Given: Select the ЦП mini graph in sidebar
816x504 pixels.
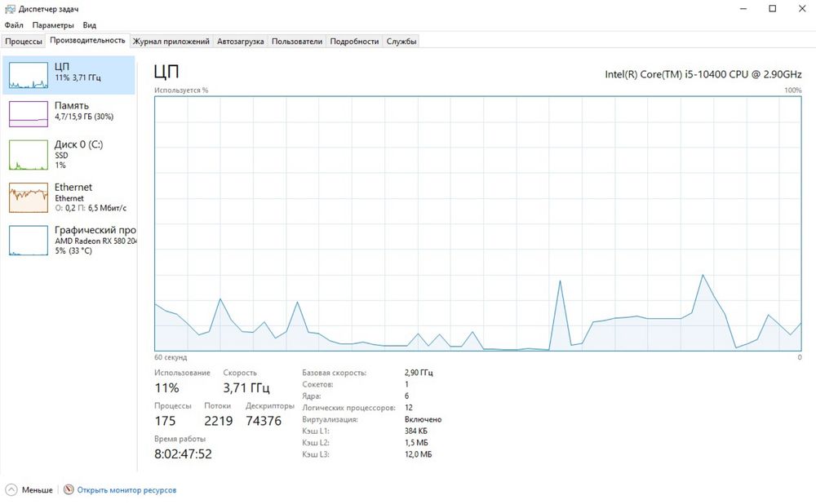Looking at the screenshot, I should tap(28, 75).
